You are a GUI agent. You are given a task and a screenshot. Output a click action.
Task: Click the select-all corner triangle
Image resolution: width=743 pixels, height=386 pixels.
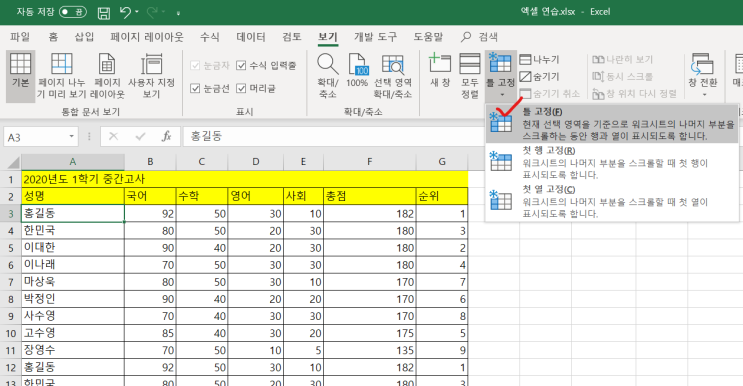tap(13, 163)
